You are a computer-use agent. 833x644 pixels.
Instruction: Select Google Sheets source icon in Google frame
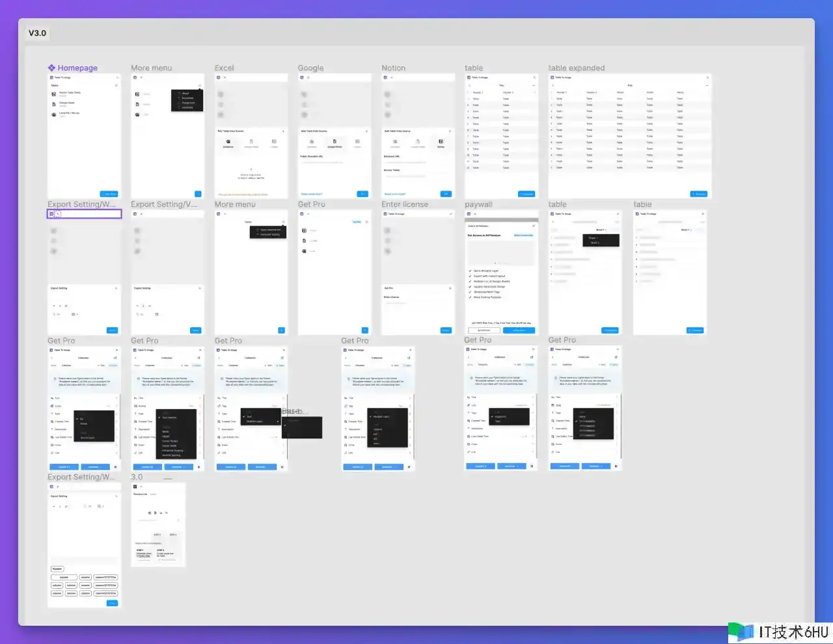point(335,141)
